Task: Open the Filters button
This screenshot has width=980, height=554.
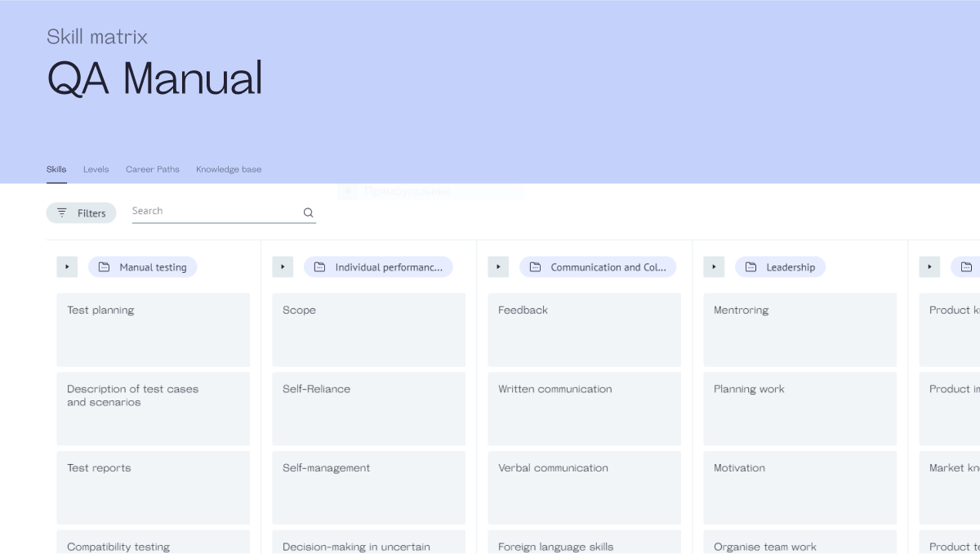Action: click(82, 212)
